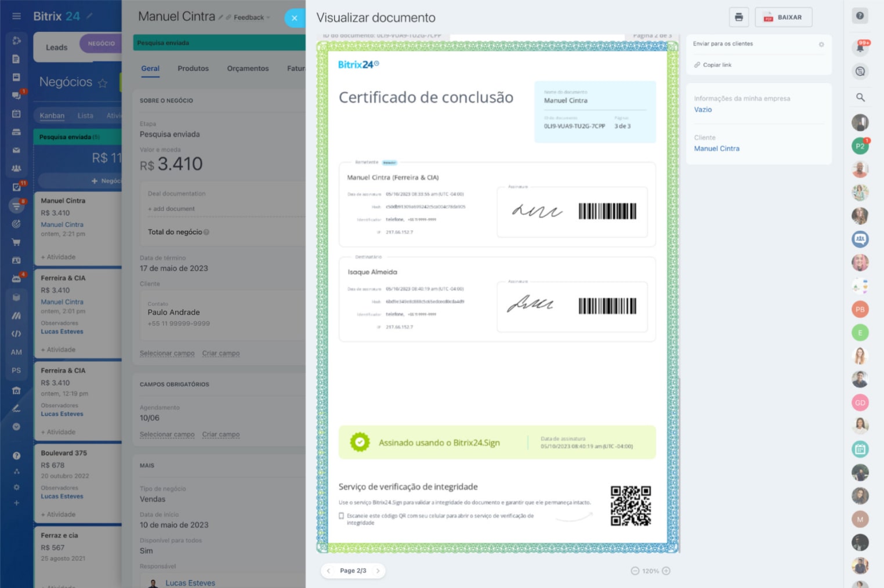The image size is (884, 588).
Task: Open settings gear beside Enviar para os clientes
Action: point(821,45)
